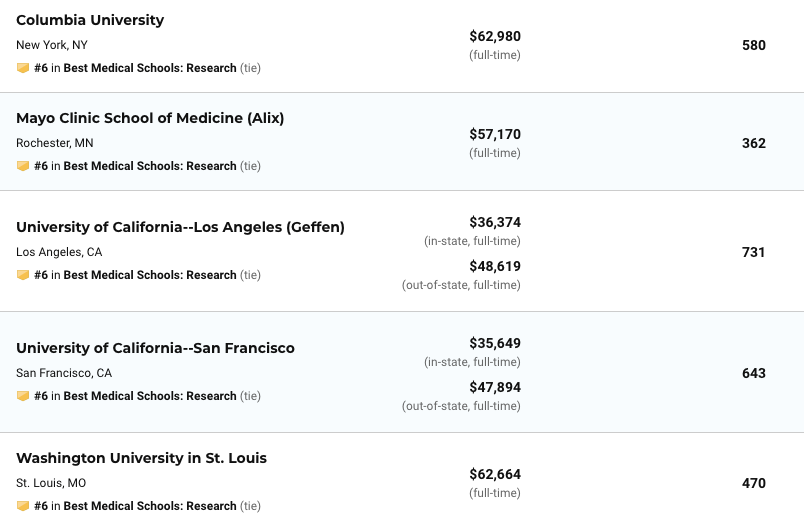
Task: Click Best Medical Schools: Research under UCSF
Action: 150,396
